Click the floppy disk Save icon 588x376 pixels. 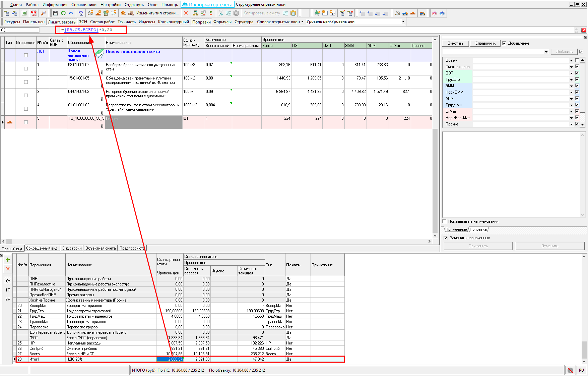pyautogui.click(x=56, y=13)
